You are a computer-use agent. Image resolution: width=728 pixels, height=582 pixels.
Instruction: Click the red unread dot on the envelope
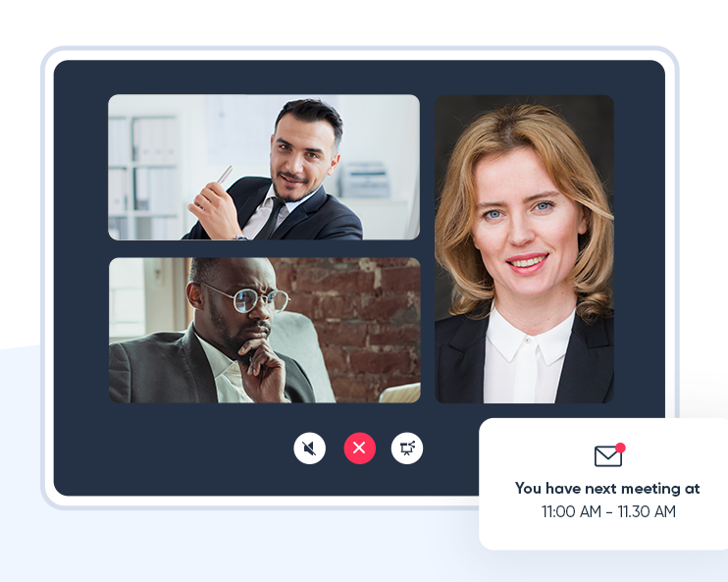(x=620, y=448)
